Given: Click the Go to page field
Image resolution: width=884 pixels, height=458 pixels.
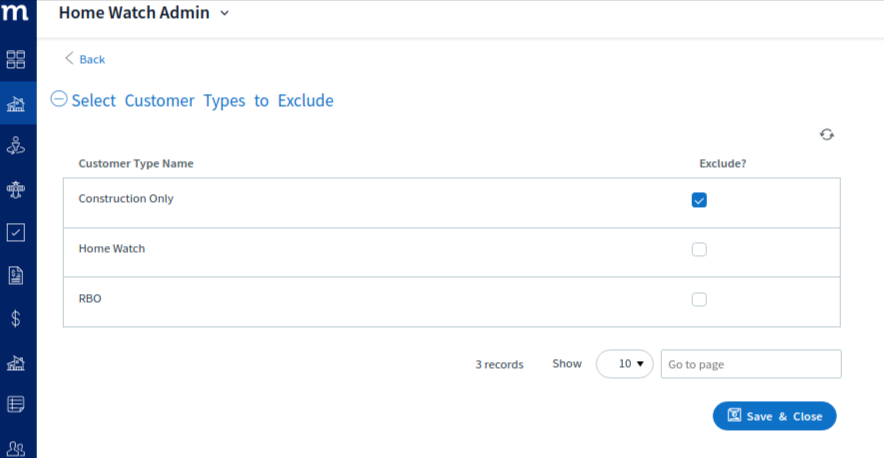Looking at the screenshot, I should tap(751, 364).
